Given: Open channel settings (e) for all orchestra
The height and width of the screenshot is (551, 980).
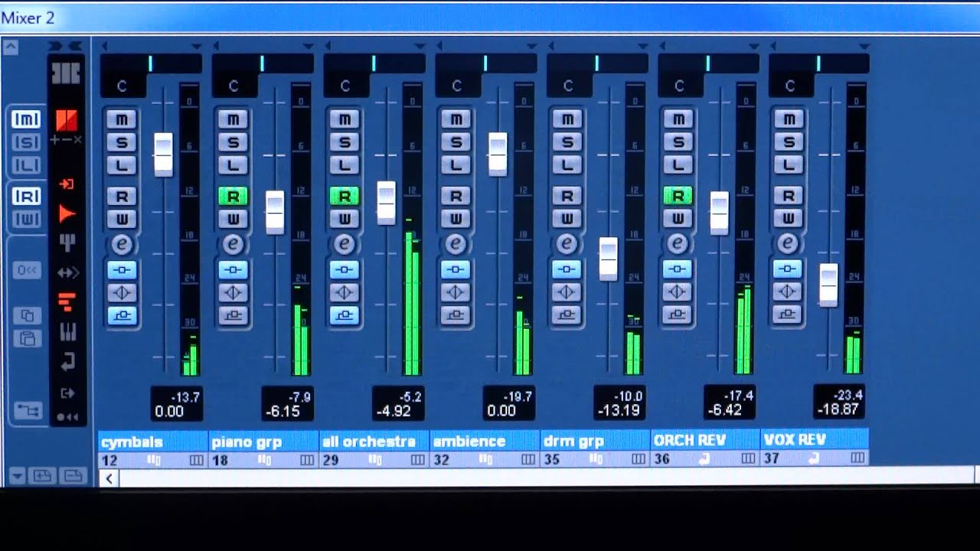Looking at the screenshot, I should coord(345,245).
